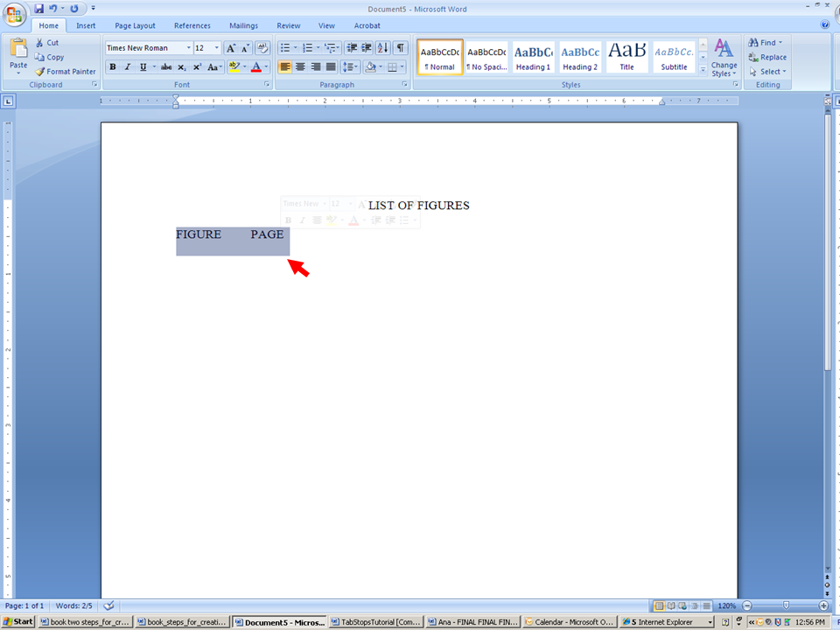
Task: Open the Select dropdown in Editing
Action: click(767, 71)
